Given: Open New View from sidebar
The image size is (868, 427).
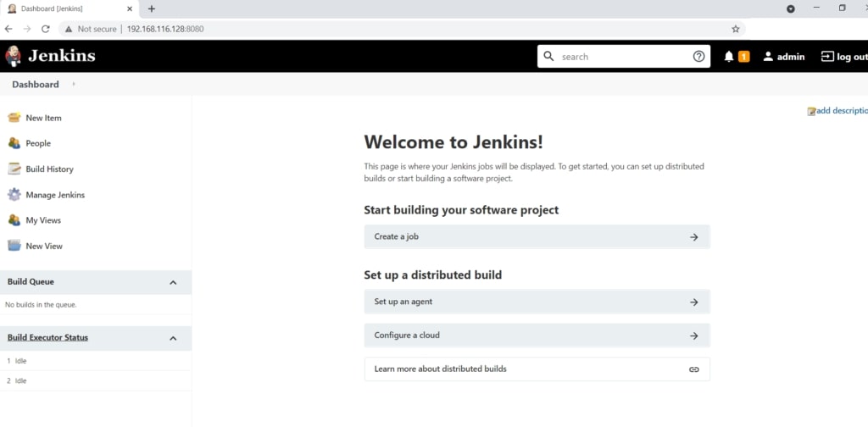Looking at the screenshot, I should (44, 247).
